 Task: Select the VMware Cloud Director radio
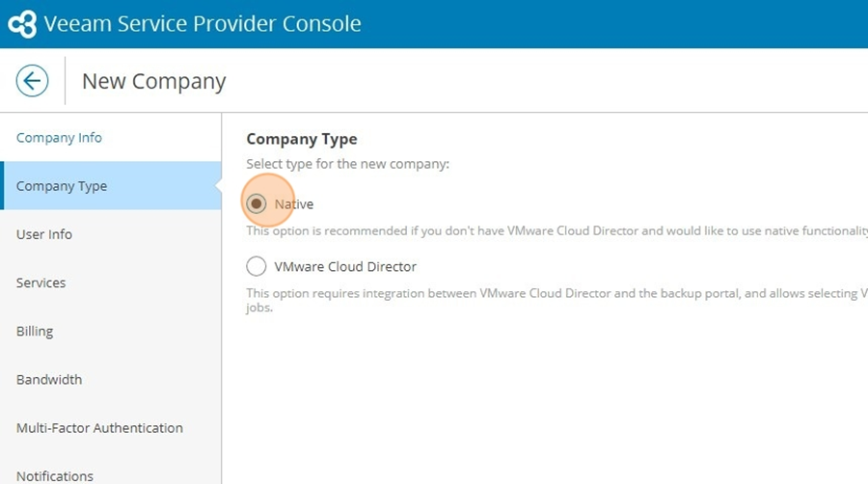(257, 266)
